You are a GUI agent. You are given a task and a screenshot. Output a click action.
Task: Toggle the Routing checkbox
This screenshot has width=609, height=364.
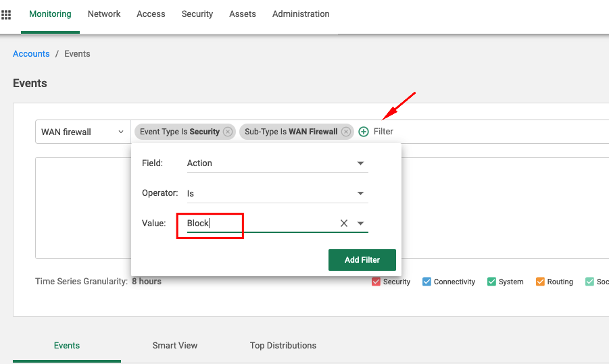pos(540,282)
